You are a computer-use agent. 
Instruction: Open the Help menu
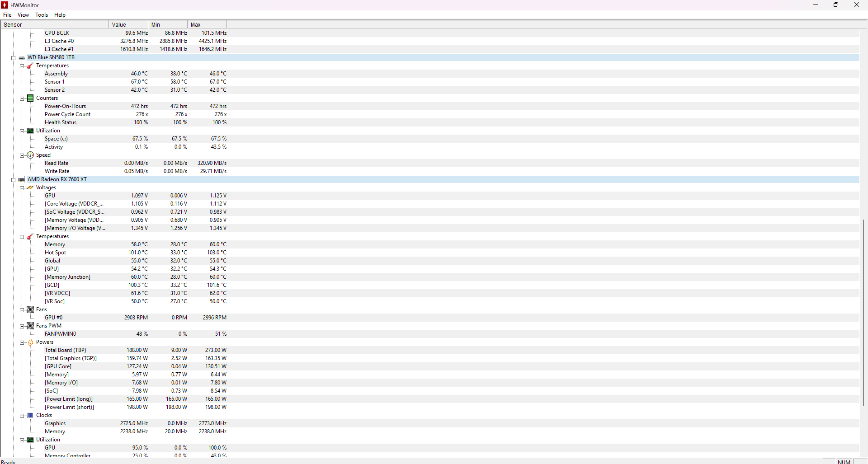[60, 15]
